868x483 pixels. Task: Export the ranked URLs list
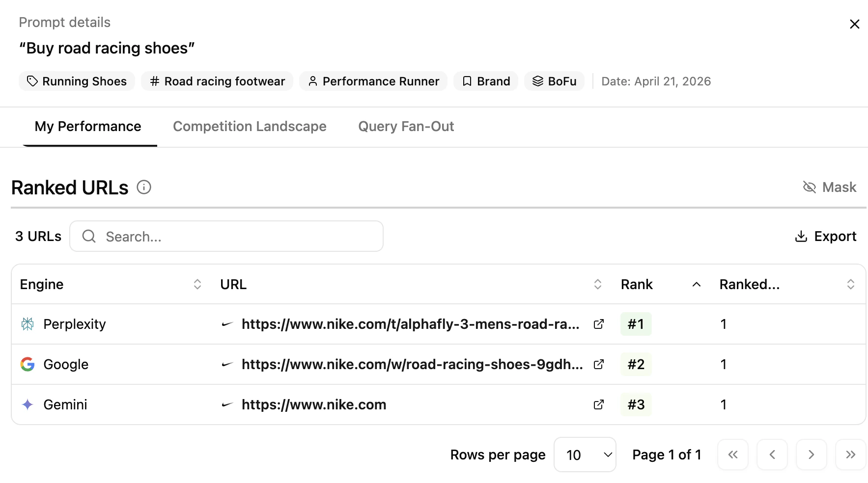pos(826,236)
